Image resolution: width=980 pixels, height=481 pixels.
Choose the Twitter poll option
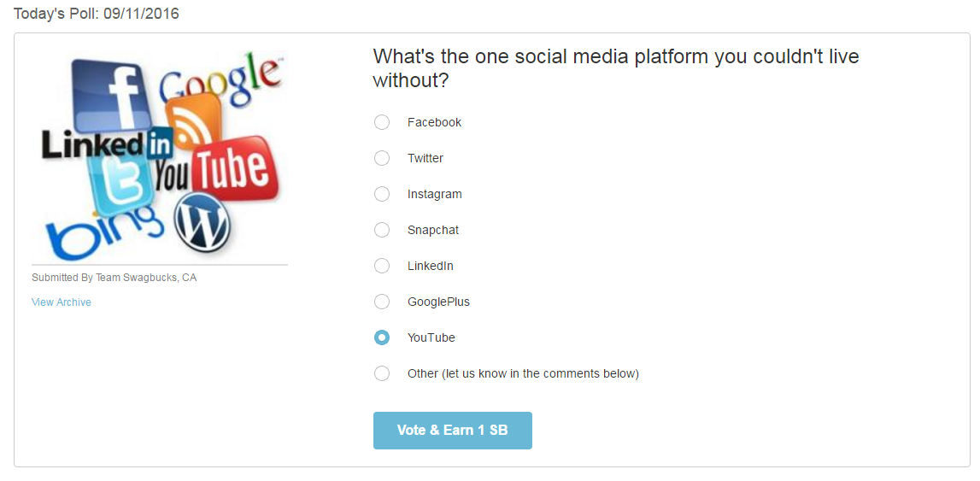click(x=382, y=158)
